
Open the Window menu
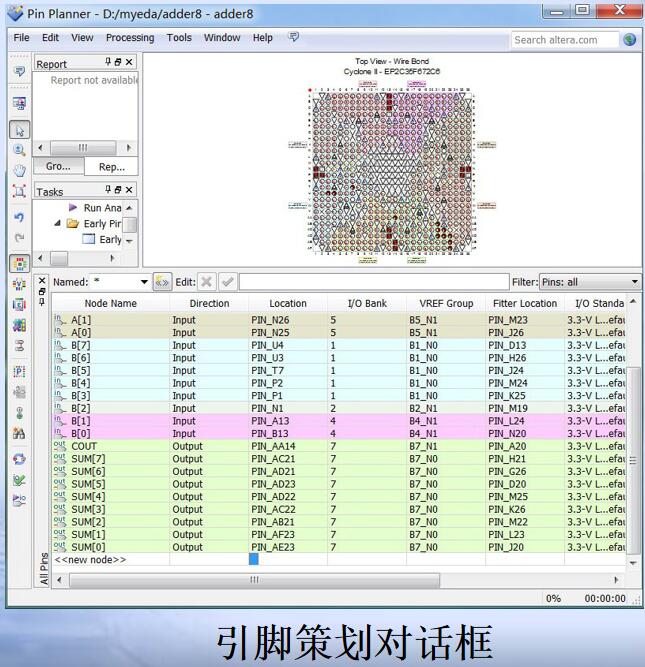(x=222, y=37)
